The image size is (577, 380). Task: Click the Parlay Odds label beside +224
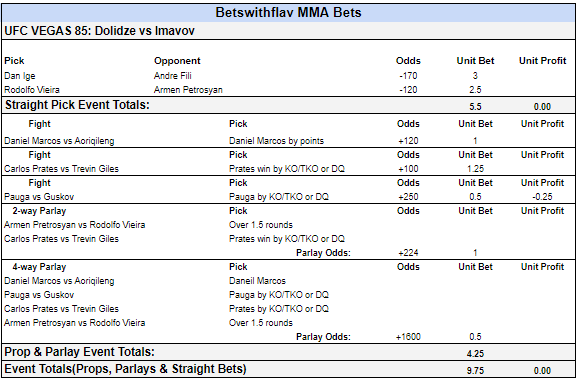tap(323, 253)
